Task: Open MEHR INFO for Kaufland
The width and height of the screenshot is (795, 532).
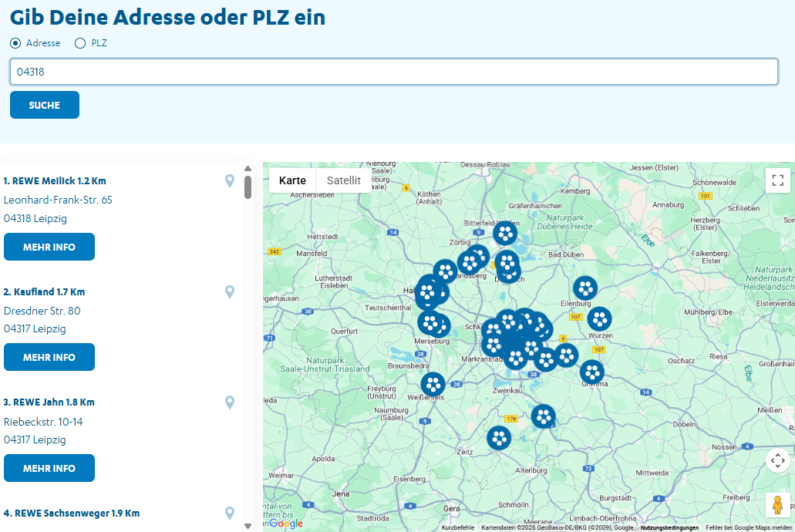Action: [49, 357]
